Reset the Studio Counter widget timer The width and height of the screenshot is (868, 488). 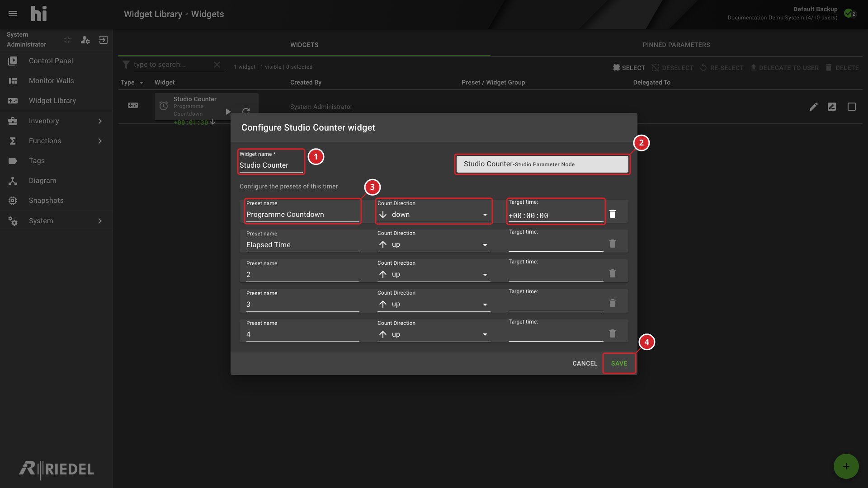[246, 111]
